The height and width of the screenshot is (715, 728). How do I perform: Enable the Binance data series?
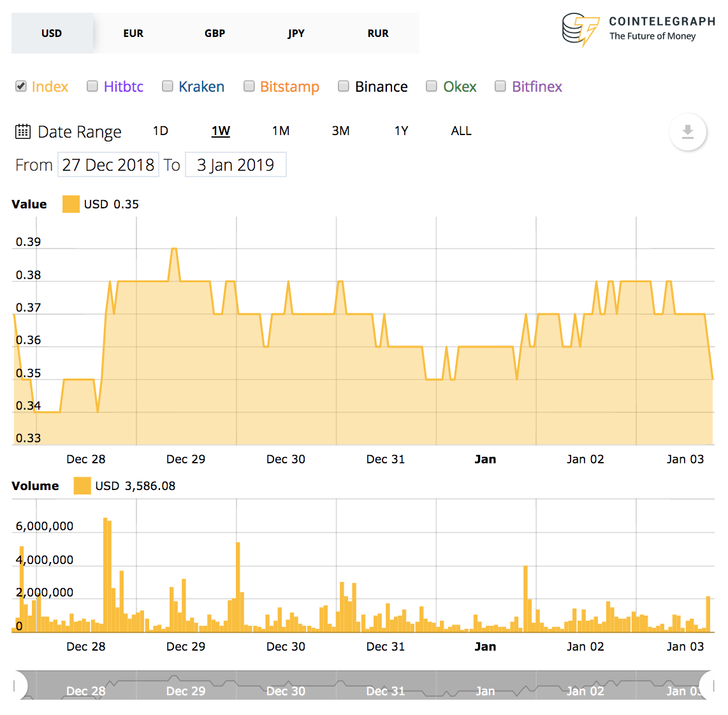343,86
